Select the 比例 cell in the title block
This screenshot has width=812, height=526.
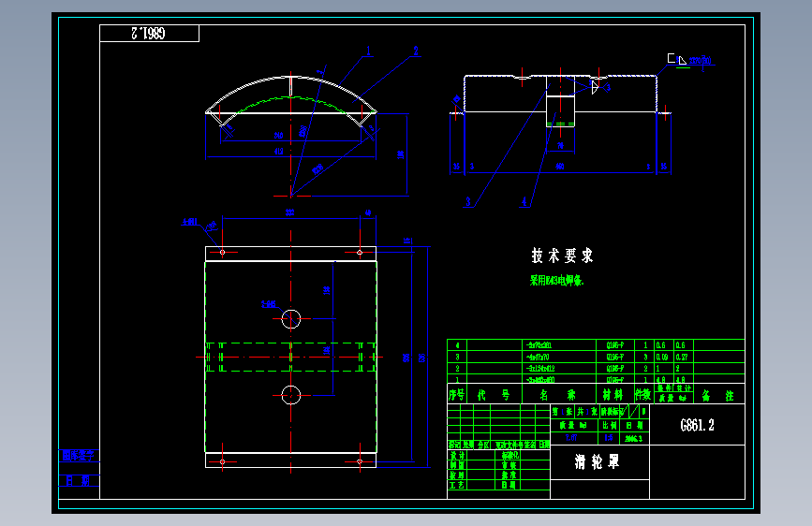[x=609, y=425]
